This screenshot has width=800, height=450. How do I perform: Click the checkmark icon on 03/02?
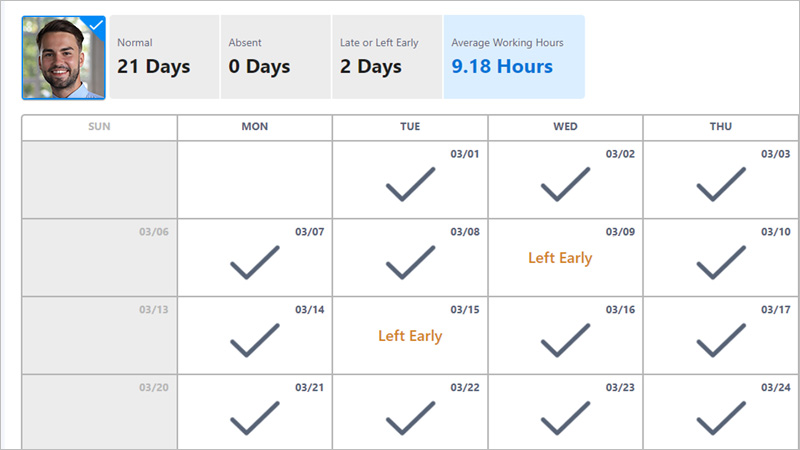coord(565,185)
